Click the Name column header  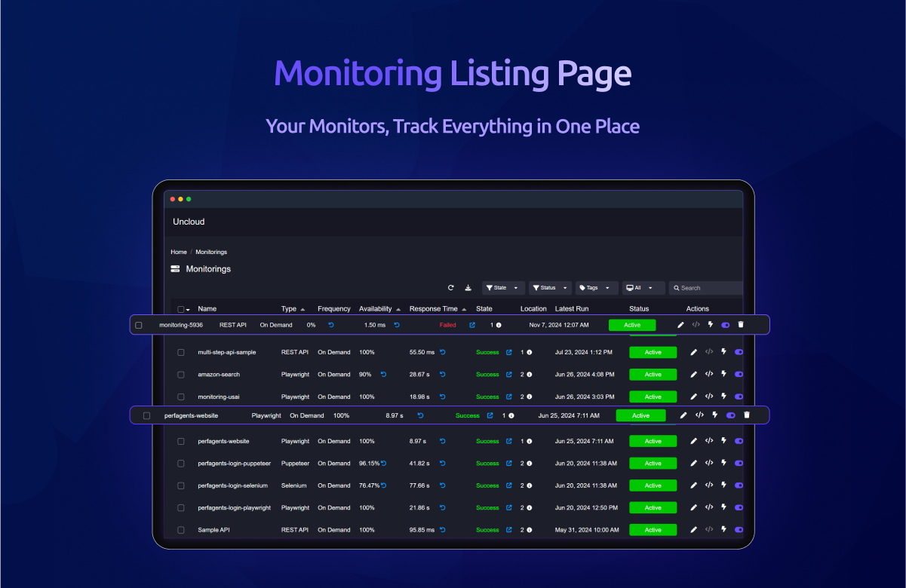tap(207, 309)
